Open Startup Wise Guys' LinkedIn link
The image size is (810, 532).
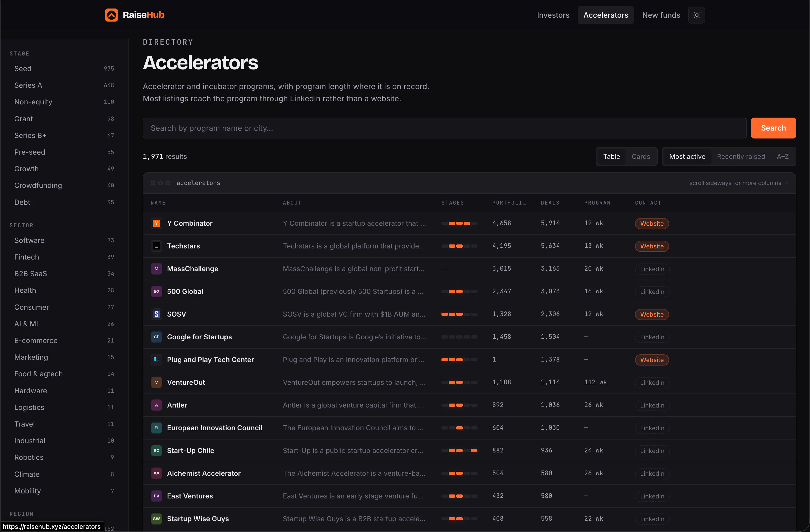[x=652, y=519]
